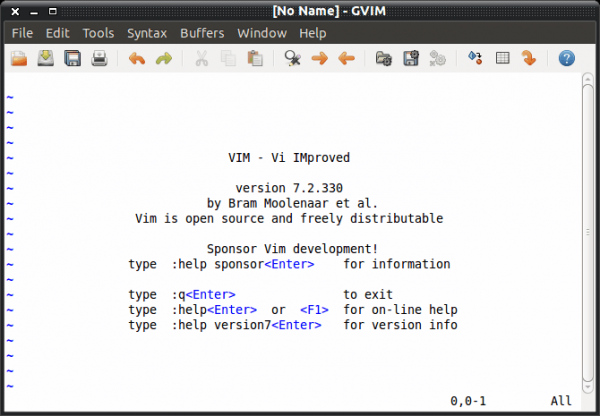Screen dimensions: 600x416
Task: Click the ':q<Enter>' text
Action: click(x=203, y=294)
